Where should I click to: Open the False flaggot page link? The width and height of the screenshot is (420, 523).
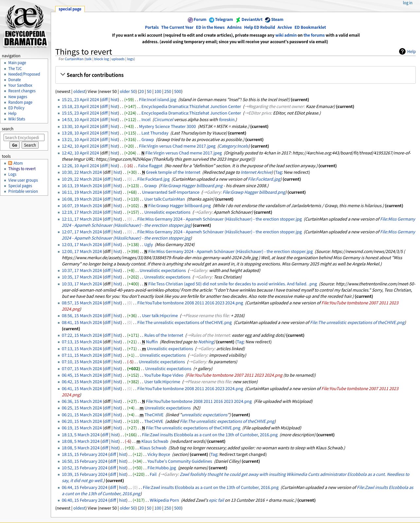tap(150, 166)
